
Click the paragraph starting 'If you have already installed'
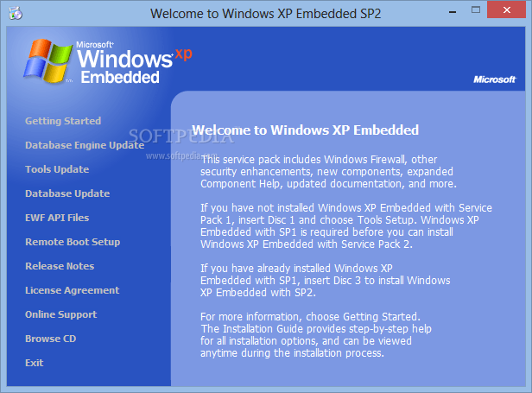tap(325, 281)
